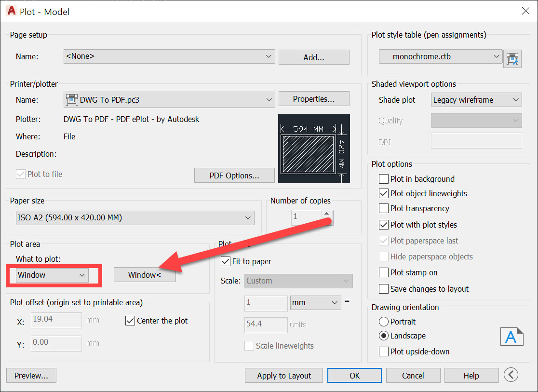Viewport: 538px width, 392px height.
Task: Toggle Plot paperspace last checkbox
Action: 384,241
